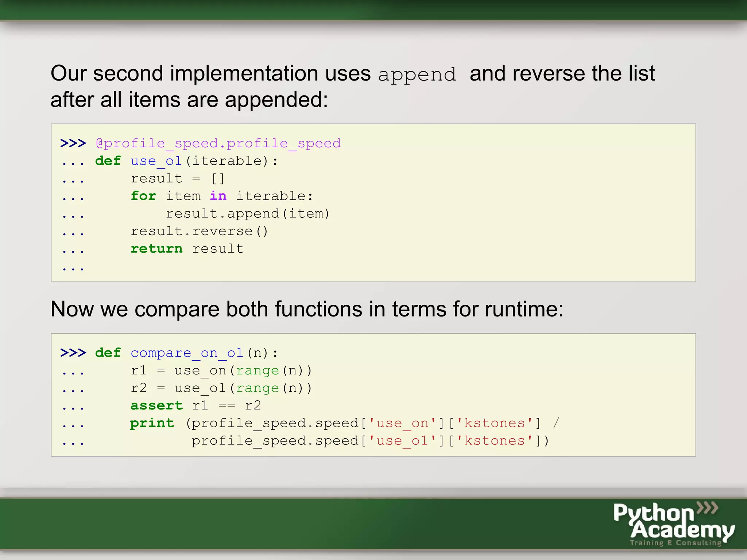Click 'after all items are appended:' text

click(x=189, y=100)
